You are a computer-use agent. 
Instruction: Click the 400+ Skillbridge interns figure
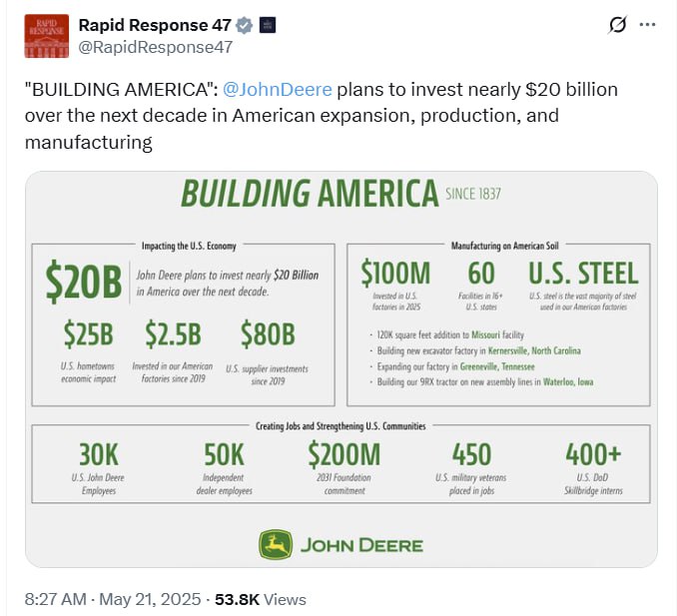point(593,454)
